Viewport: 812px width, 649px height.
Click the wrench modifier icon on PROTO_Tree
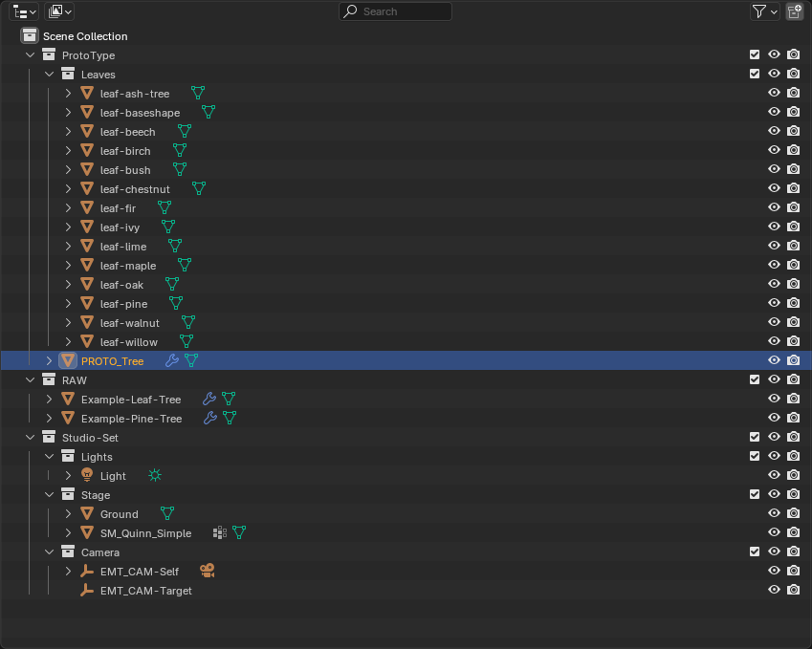(172, 360)
